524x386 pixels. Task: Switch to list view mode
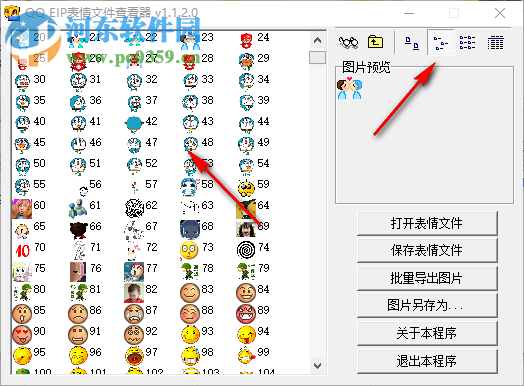467,43
